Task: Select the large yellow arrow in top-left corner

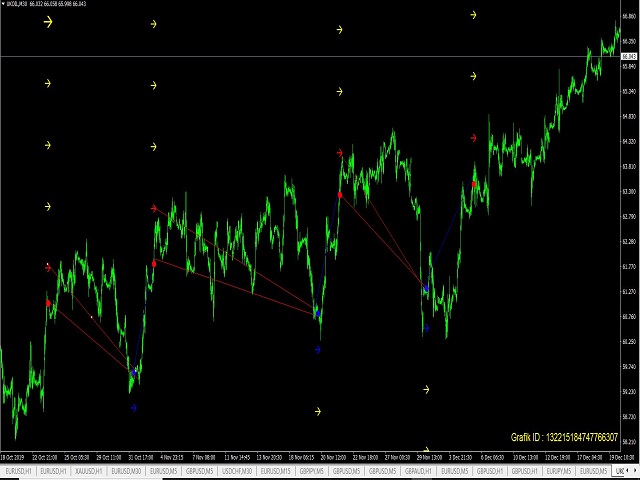Action: (x=48, y=22)
